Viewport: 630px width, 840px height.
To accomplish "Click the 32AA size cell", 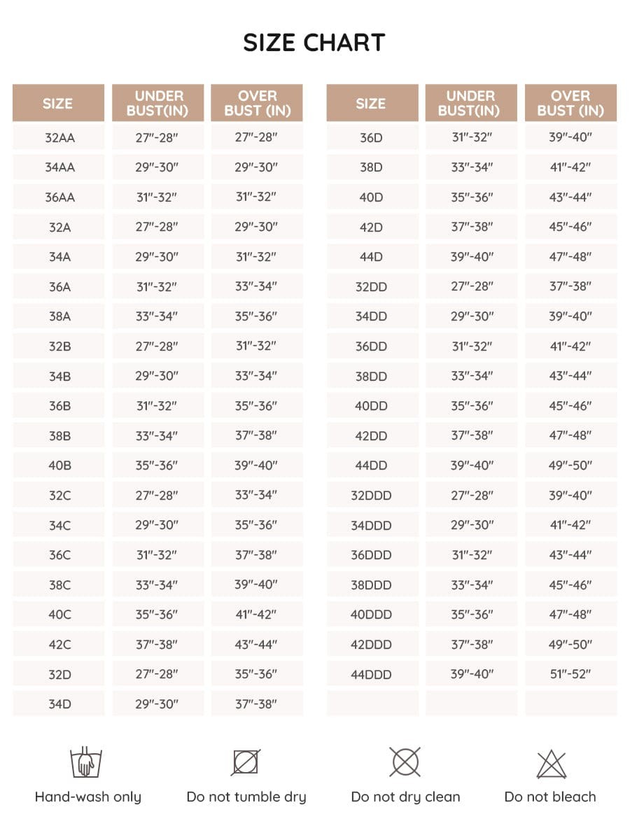I will [x=59, y=137].
